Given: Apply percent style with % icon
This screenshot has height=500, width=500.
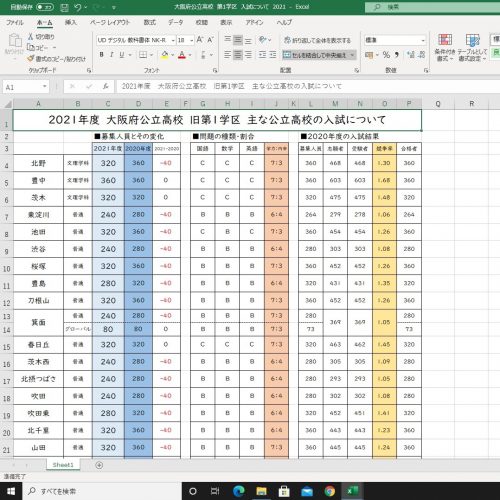Looking at the screenshot, I should click(386, 55).
